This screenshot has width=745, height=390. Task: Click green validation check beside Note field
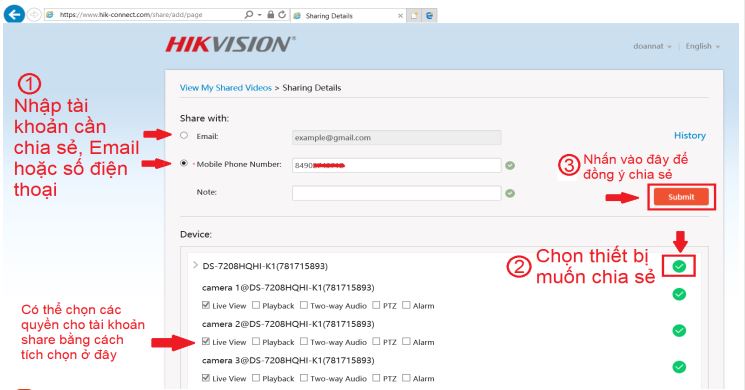tap(510, 193)
